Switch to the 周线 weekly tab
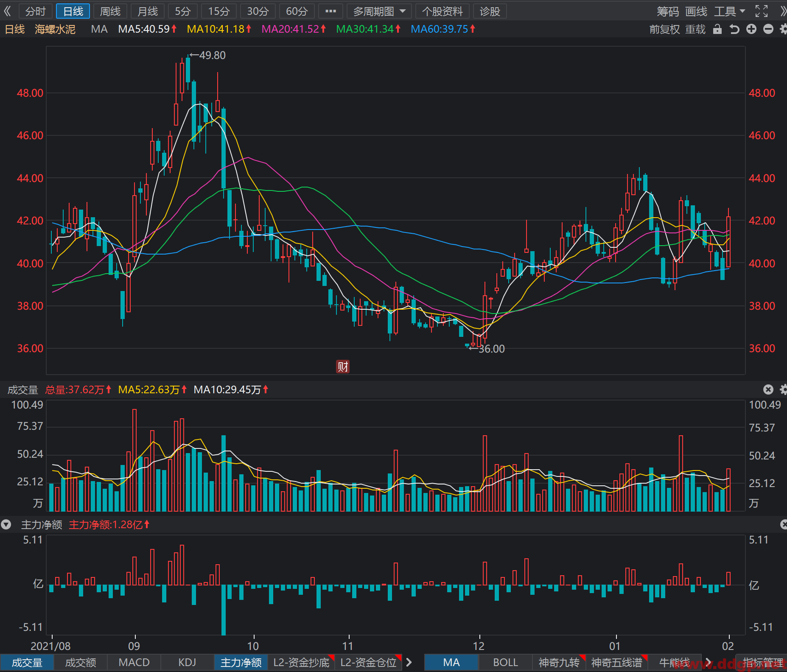Viewport: 787px width, 672px height. click(110, 11)
